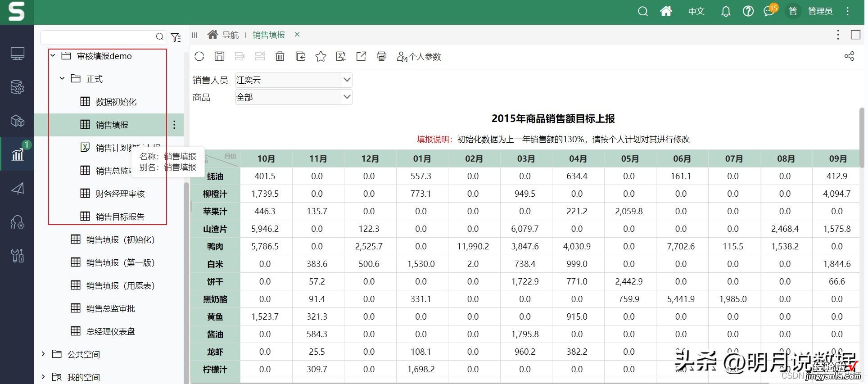Open more options for 销售填报 tree item
868x384 pixels.
click(x=174, y=125)
